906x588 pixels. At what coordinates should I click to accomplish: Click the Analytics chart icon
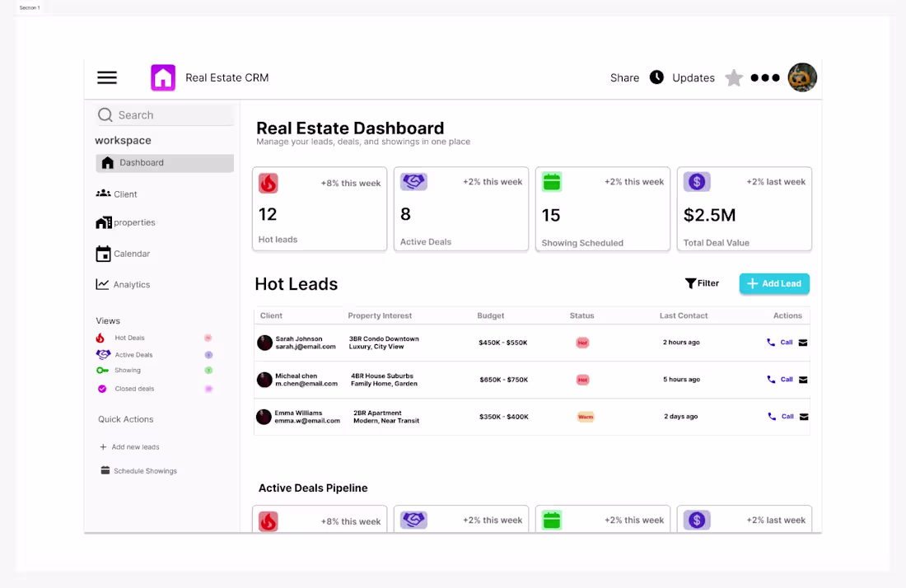tap(104, 284)
